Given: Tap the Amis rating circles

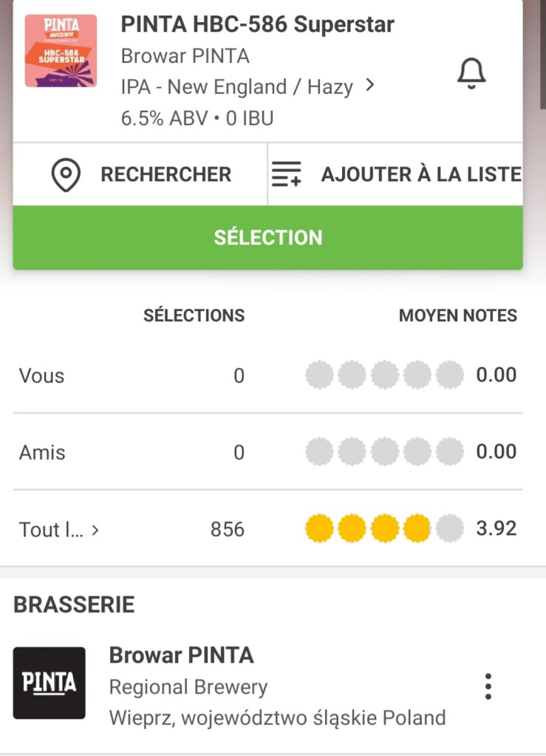Looking at the screenshot, I should click(384, 452).
